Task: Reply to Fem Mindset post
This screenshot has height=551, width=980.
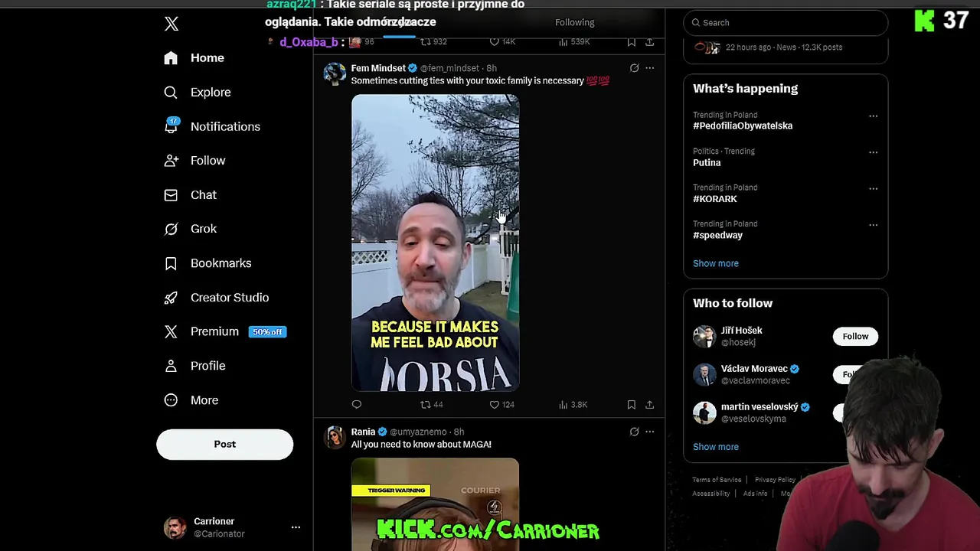Action: (x=357, y=405)
